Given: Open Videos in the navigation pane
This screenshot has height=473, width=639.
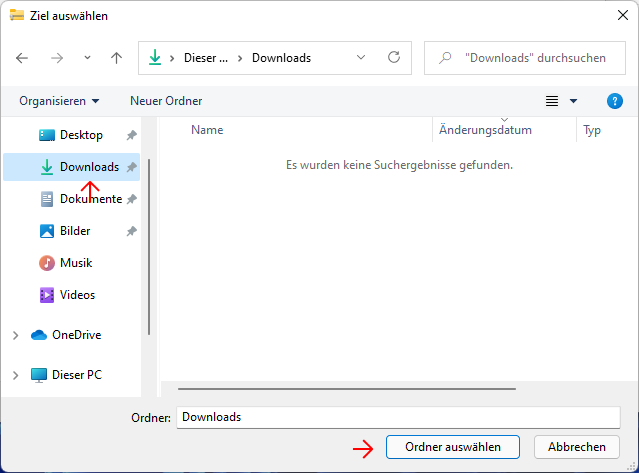Looking at the screenshot, I should (77, 295).
